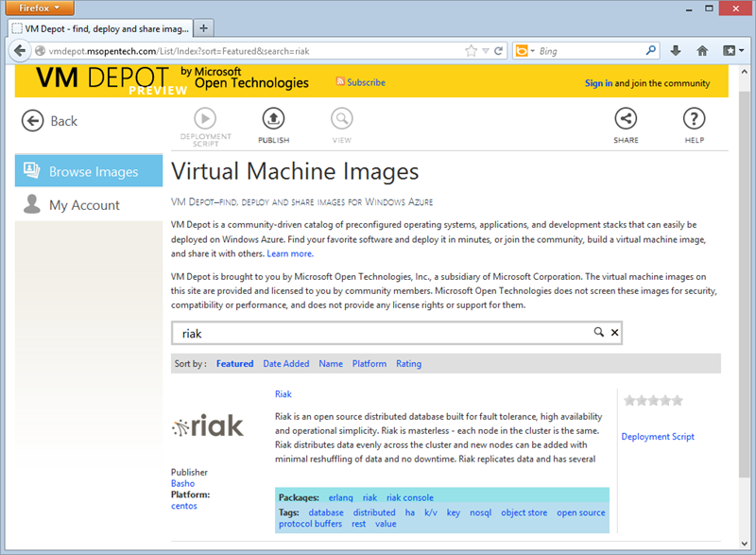Image resolution: width=756 pixels, height=555 pixels.
Task: Expand the URL history dropdown arrow
Action: (486, 51)
